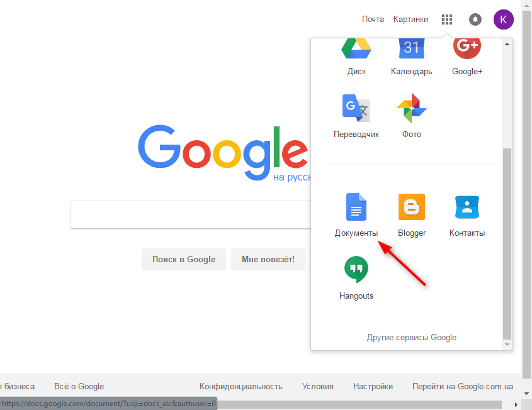
Task: Click the Поиск в Google button
Action: 184,259
